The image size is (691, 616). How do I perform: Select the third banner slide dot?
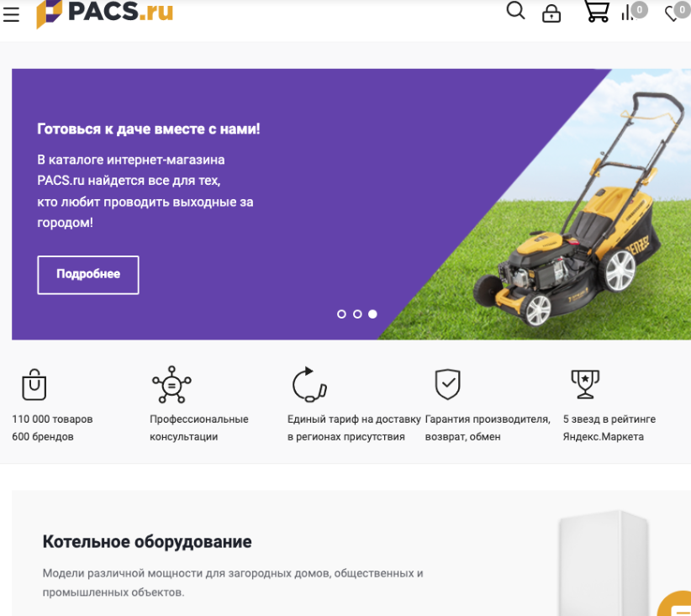[x=373, y=314]
